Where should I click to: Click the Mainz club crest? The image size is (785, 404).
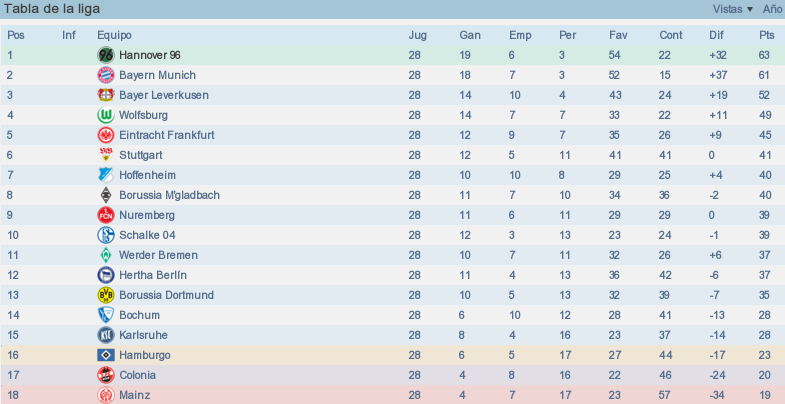pos(106,395)
